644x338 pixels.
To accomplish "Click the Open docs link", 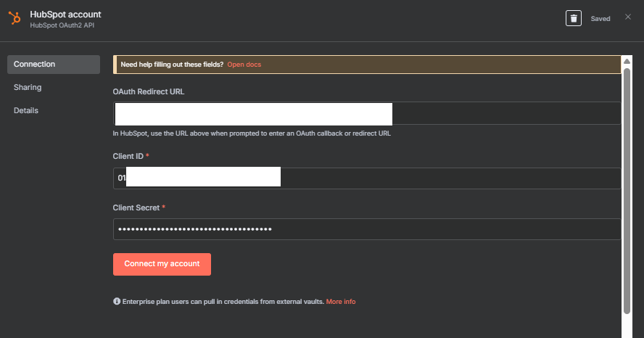I will pyautogui.click(x=244, y=65).
